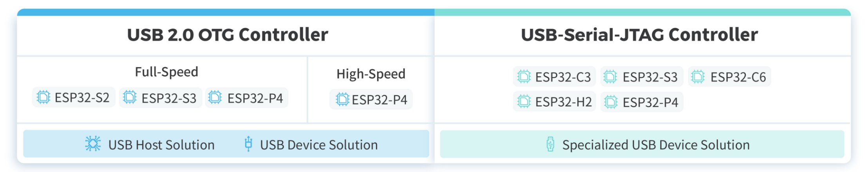This screenshot has width=868, height=172.
Task: Open the USB Host Solution text link
Action: coord(161,145)
